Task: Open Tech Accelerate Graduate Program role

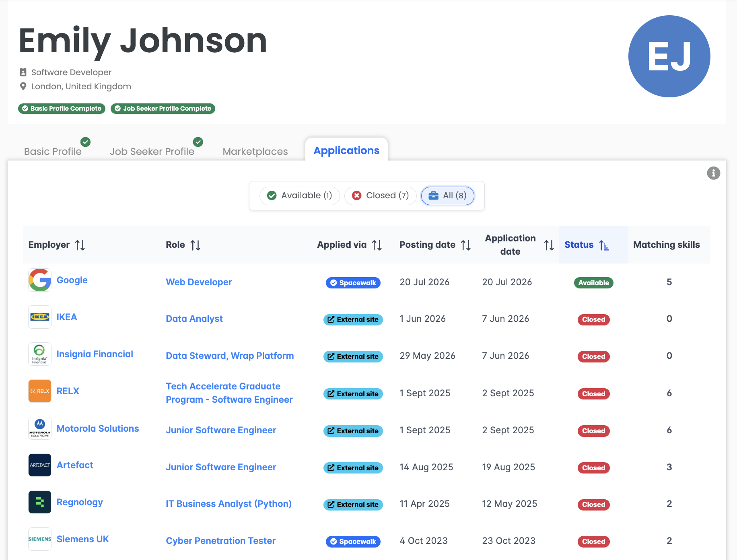Action: 229,393
